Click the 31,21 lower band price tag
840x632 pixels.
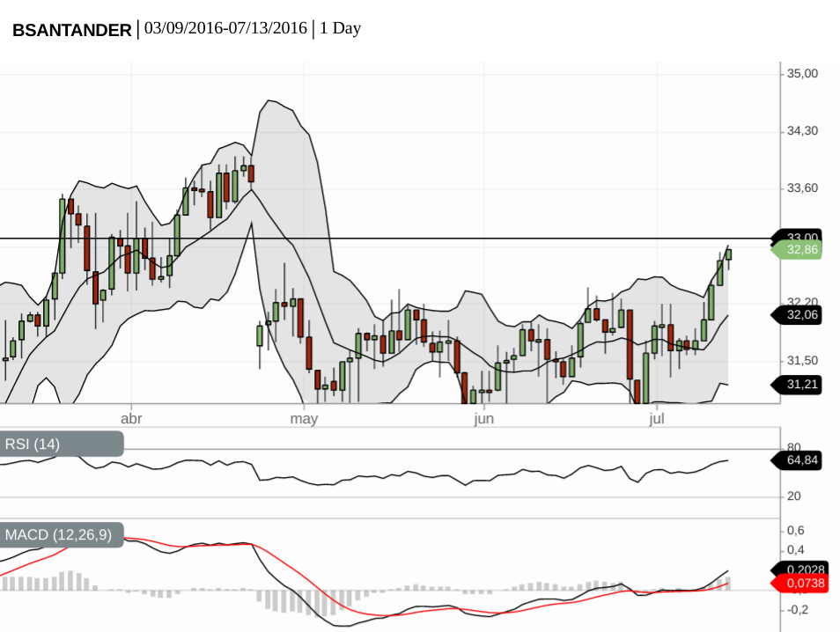[x=797, y=385]
